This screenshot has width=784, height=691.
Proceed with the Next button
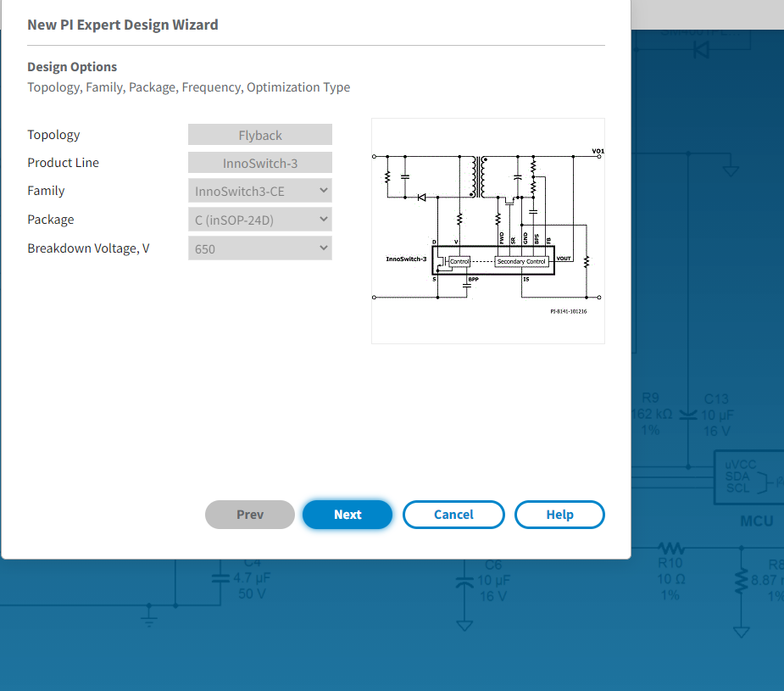pyautogui.click(x=348, y=515)
